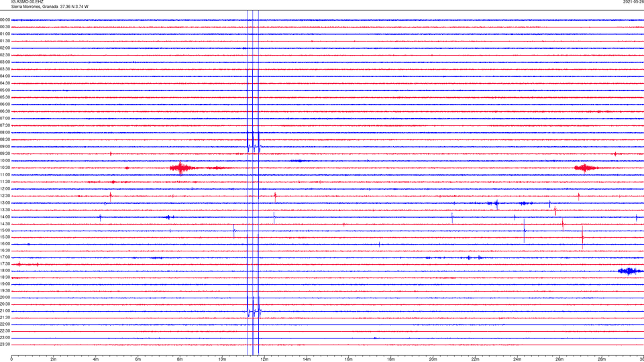
Task: Select the 06:30 trace time label
Action: pos(5,111)
